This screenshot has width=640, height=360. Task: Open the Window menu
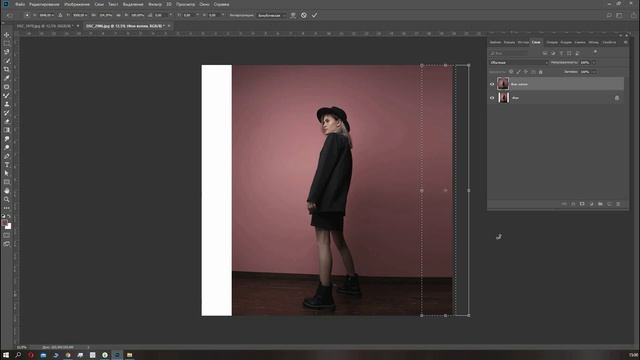pyautogui.click(x=204, y=4)
